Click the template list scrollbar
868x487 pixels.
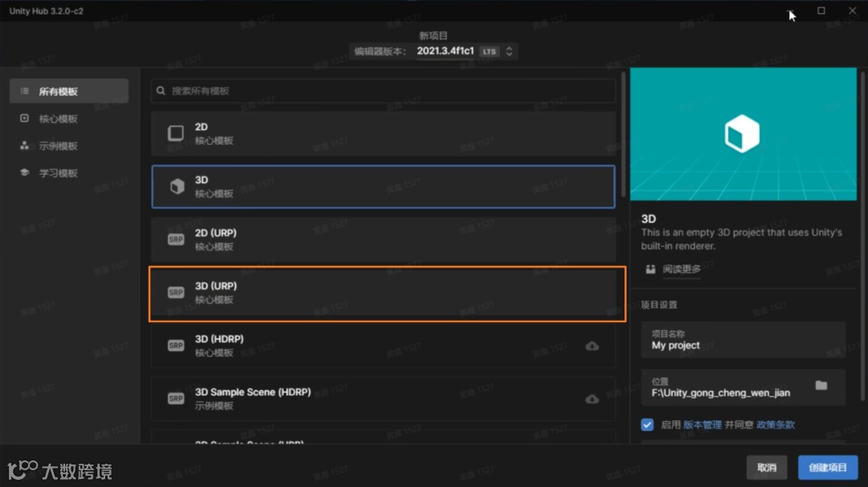624,134
